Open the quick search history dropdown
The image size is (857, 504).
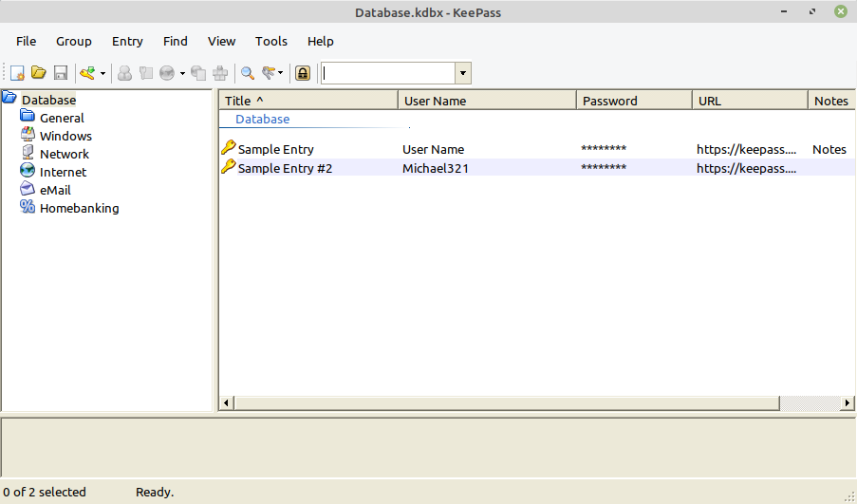point(463,73)
